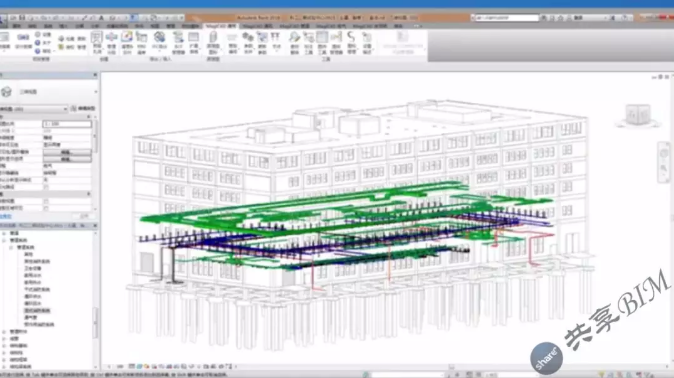Click the cylinder icon in the ribbon schematic panel

pos(213,38)
